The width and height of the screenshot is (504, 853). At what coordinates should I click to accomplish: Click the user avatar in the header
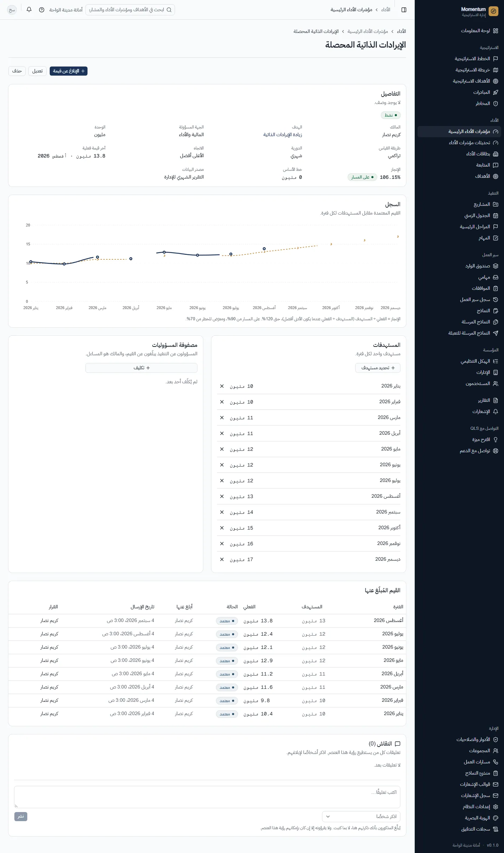pos(12,10)
